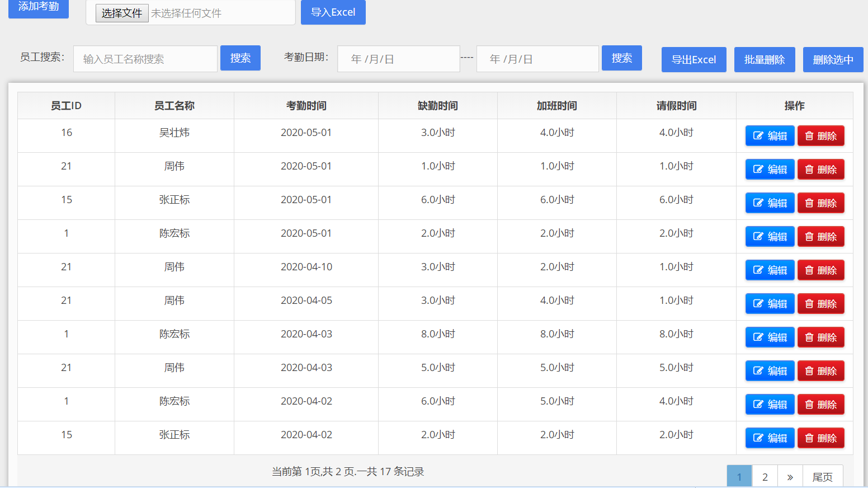Click the 8.0小时 缺勤时间 cell for 陈宏标
Image resolution: width=868 pixels, height=488 pixels.
coord(438,334)
